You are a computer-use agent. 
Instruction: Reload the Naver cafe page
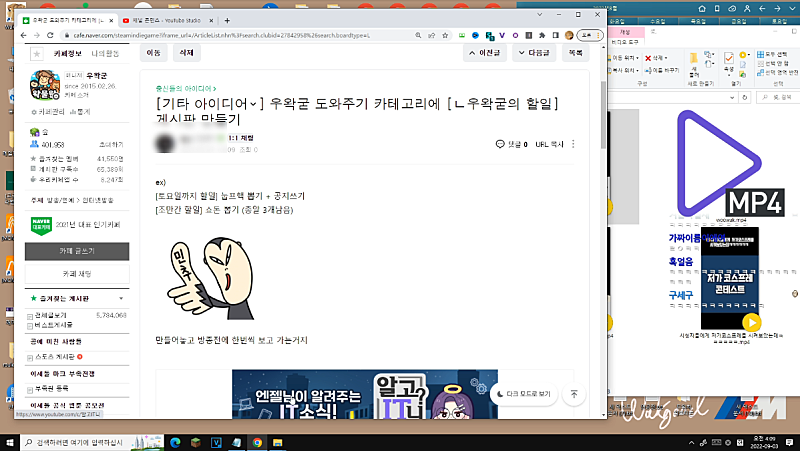(50, 35)
